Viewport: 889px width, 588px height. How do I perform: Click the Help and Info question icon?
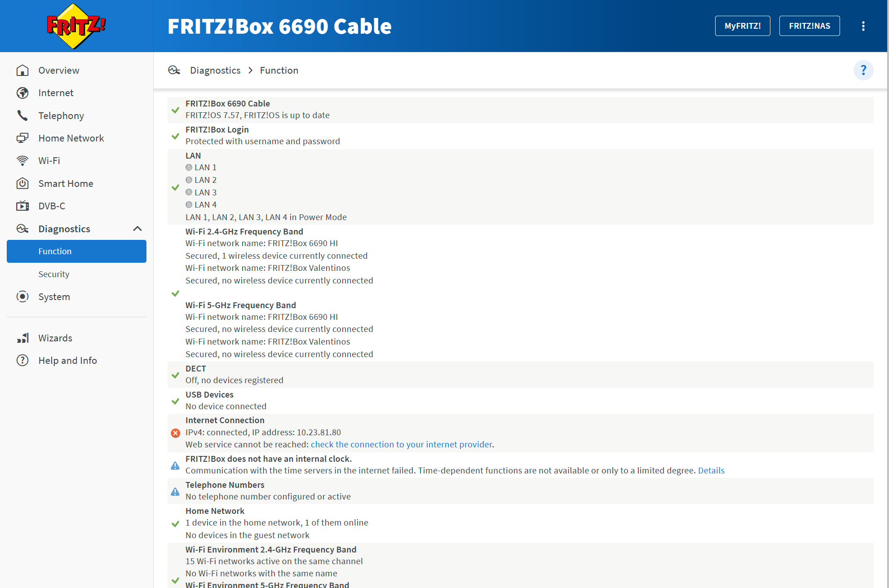point(22,360)
